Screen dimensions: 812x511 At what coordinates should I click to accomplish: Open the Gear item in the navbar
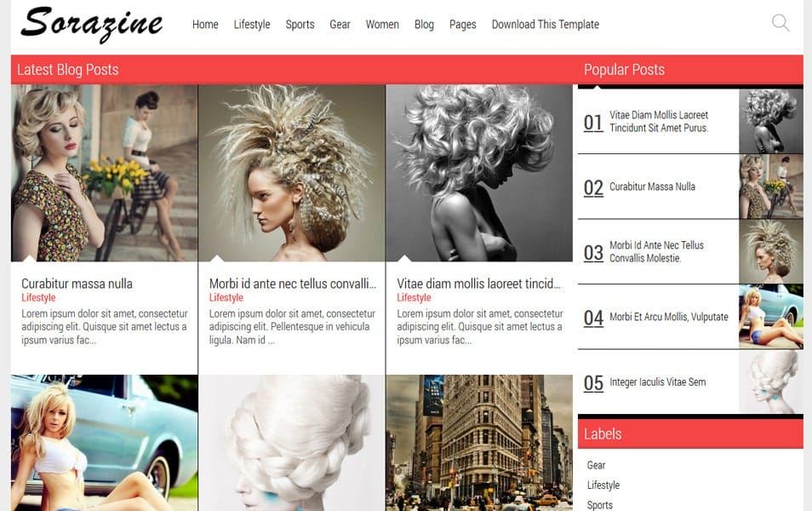pyautogui.click(x=340, y=25)
